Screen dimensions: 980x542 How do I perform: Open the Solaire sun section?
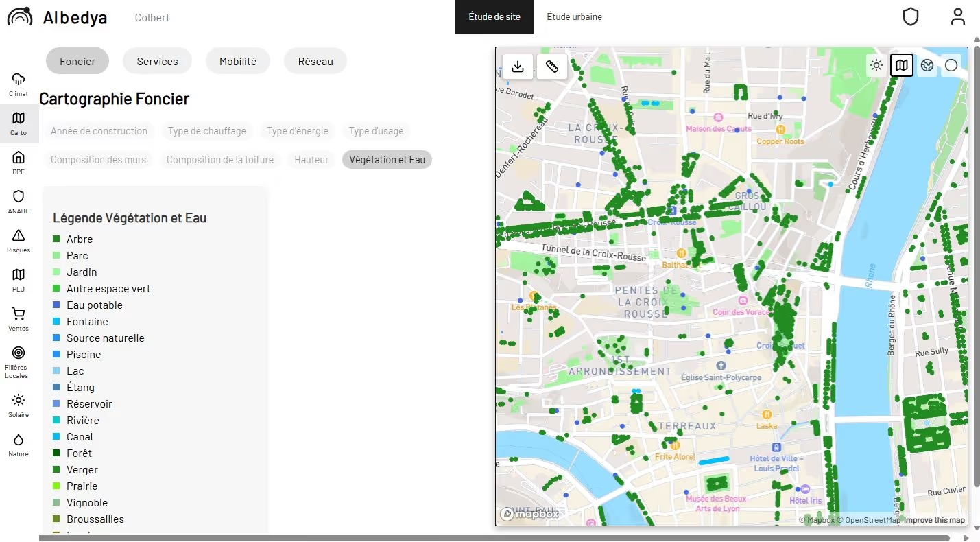tap(19, 405)
